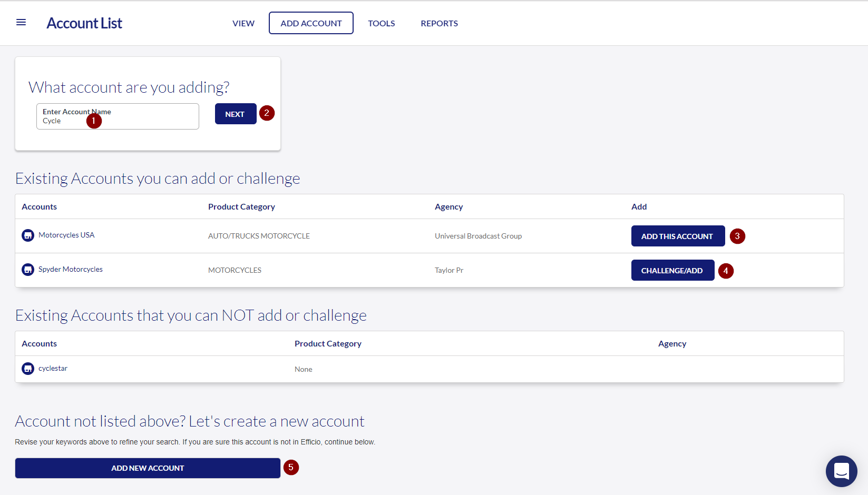Click Accounts header in the addable accounts table
Viewport: 868px width, 495px height.
pos(39,206)
